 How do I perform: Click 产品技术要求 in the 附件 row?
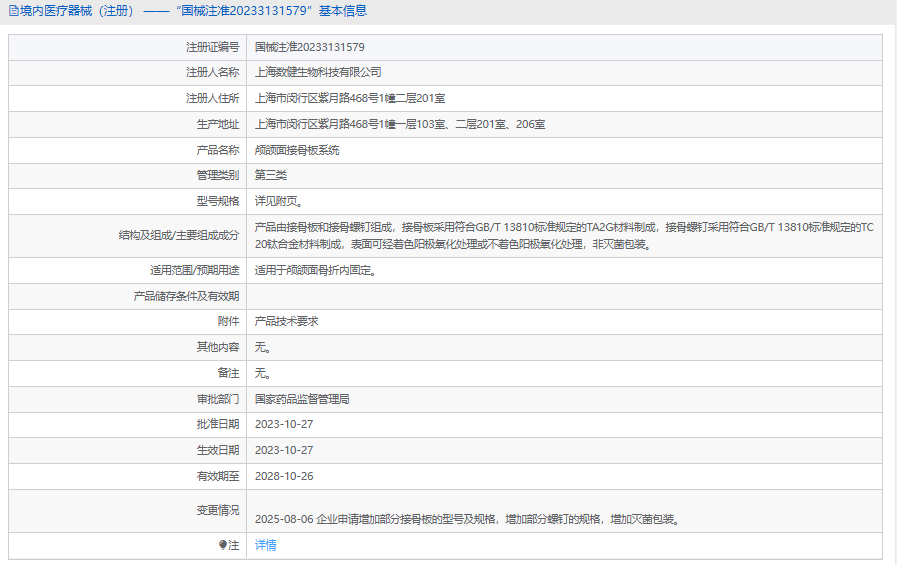(x=286, y=321)
